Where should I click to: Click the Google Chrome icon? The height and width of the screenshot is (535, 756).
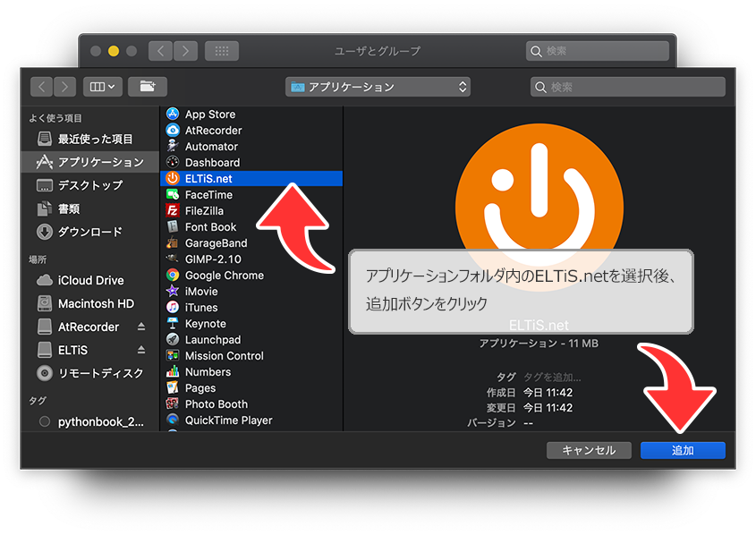tap(173, 276)
